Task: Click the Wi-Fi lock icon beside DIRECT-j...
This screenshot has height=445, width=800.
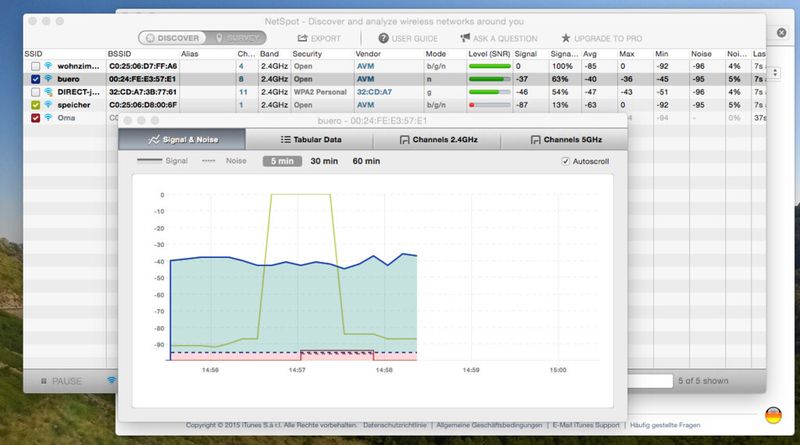Action: coord(48,92)
